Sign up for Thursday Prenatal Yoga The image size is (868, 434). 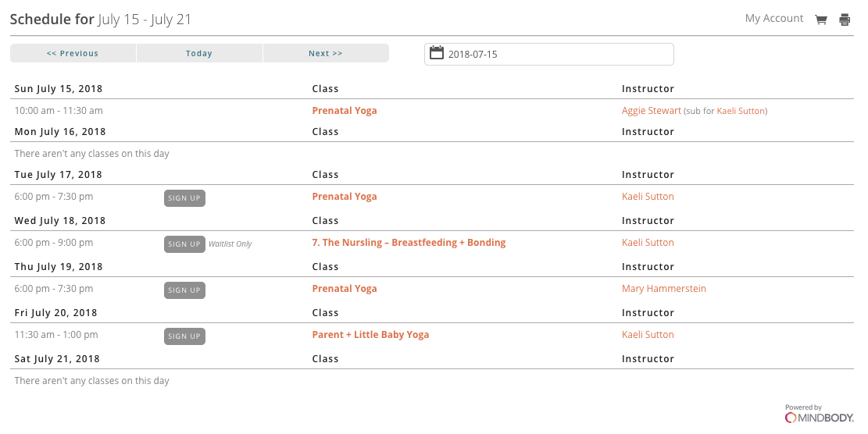[x=184, y=290]
